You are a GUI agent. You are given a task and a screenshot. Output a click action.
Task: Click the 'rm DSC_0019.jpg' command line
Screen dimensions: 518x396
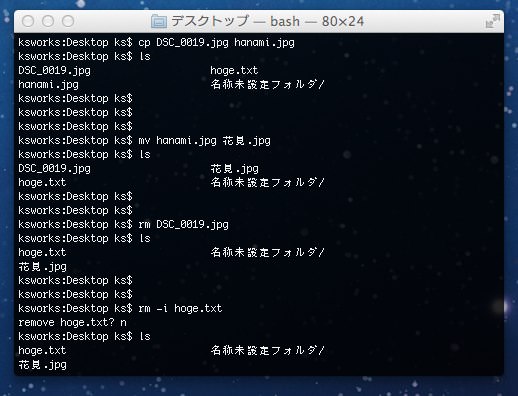123,225
